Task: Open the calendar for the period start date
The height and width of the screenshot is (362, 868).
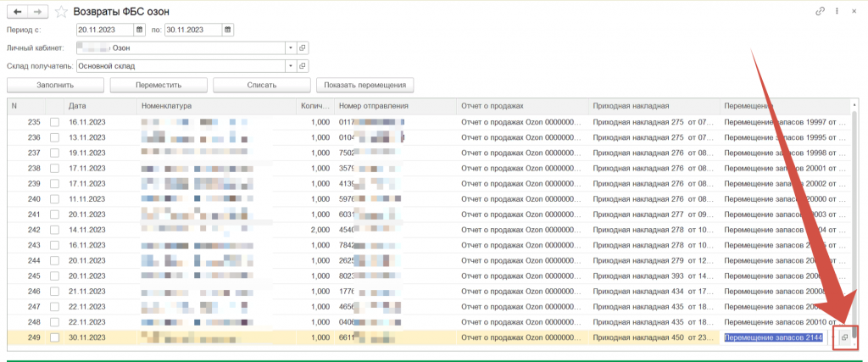Action: pyautogui.click(x=141, y=30)
